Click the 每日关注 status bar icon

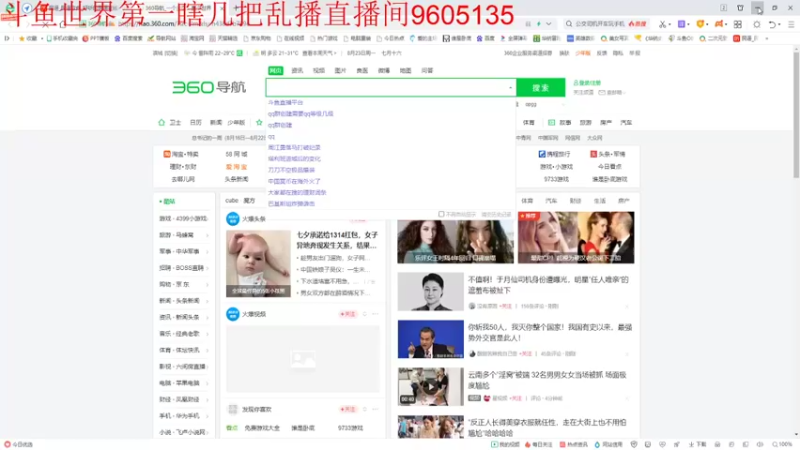point(528,444)
